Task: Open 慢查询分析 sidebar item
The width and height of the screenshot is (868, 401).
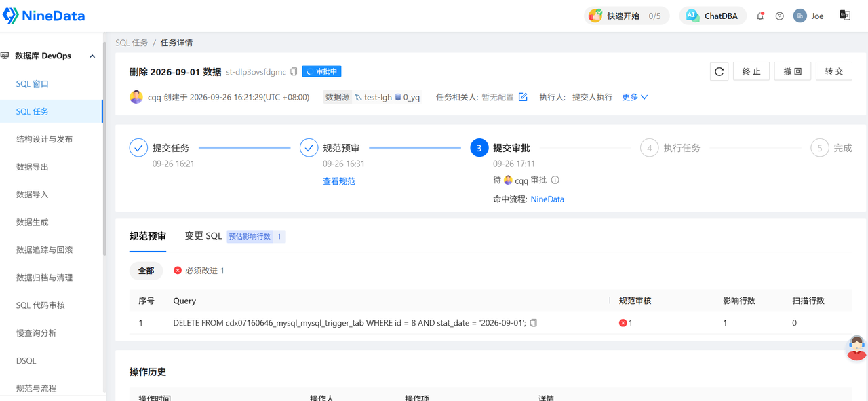Action: [x=37, y=333]
